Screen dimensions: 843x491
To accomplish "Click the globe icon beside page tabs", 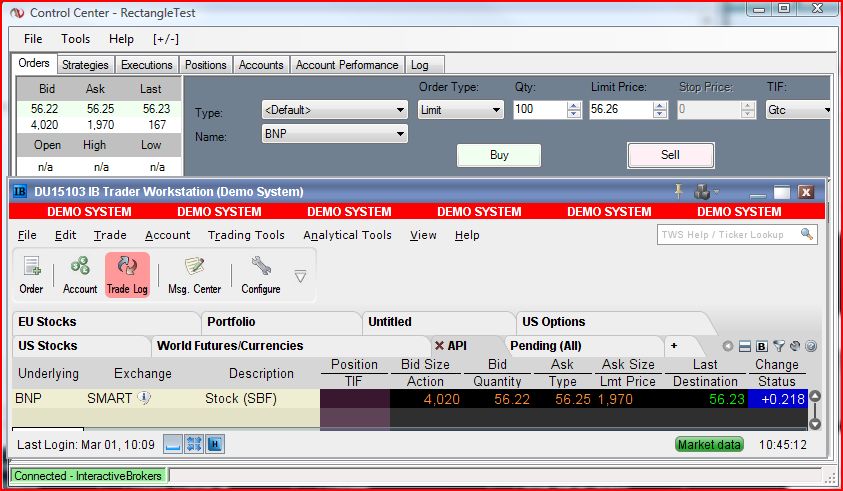I will (795, 346).
